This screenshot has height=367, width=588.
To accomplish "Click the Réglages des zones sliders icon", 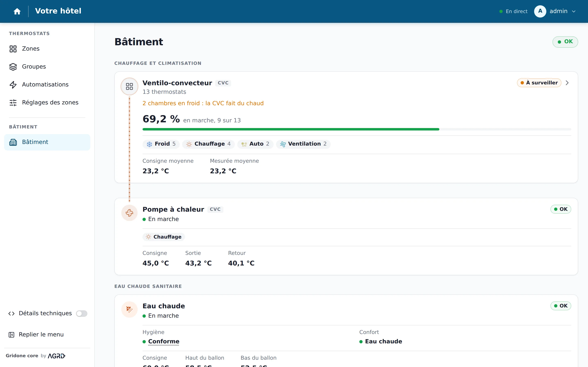I will [13, 103].
